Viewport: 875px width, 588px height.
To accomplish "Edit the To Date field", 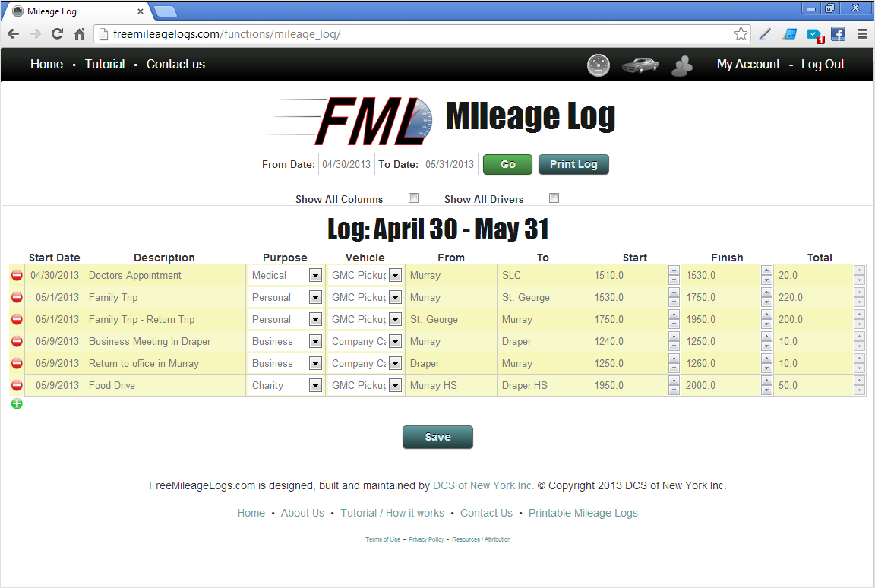I will (x=450, y=164).
